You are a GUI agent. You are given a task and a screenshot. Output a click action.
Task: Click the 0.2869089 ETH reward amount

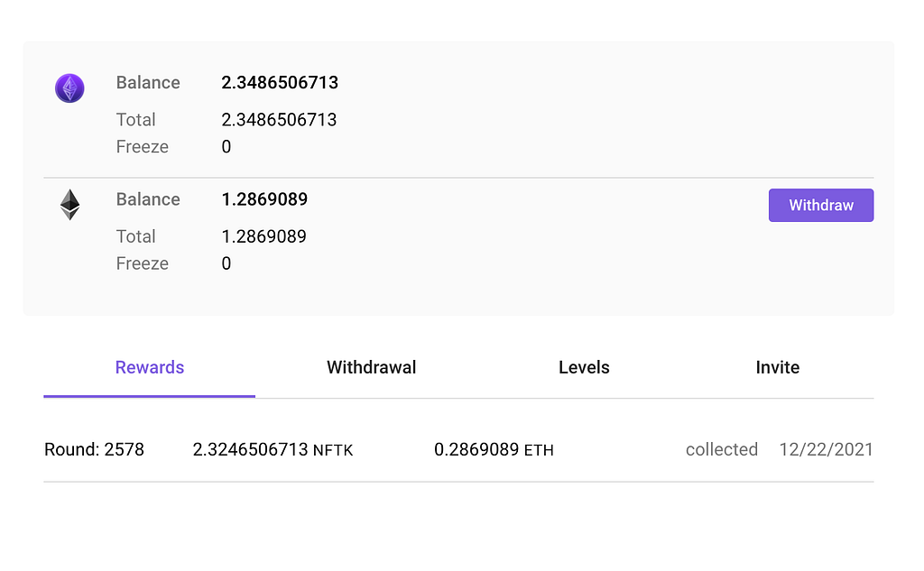(494, 449)
